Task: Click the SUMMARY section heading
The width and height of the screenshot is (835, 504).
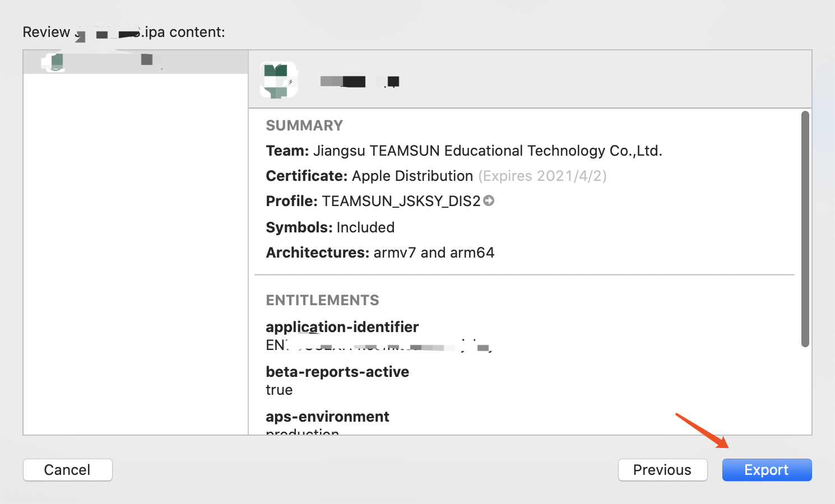Action: [304, 125]
